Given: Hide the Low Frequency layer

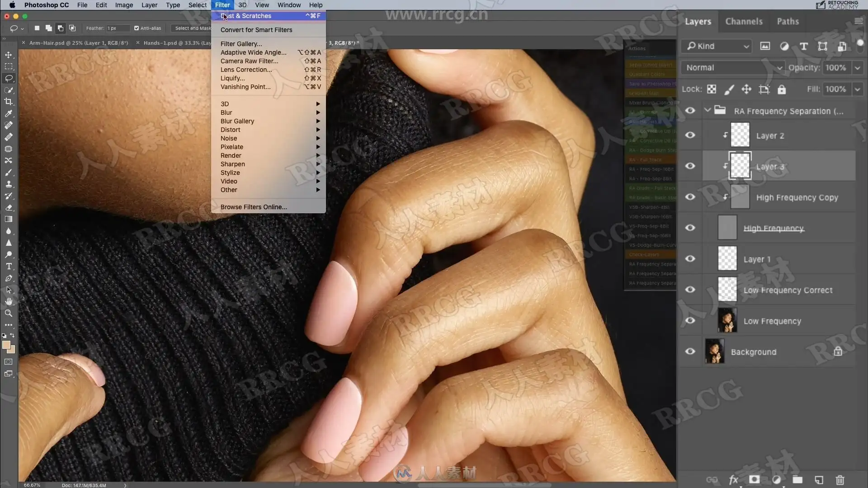Looking at the screenshot, I should click(690, 321).
